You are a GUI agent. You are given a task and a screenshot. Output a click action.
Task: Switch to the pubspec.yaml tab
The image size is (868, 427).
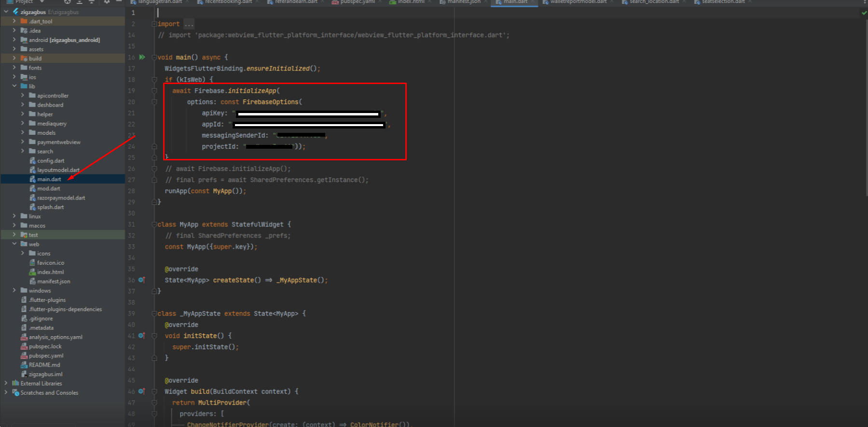357,2
